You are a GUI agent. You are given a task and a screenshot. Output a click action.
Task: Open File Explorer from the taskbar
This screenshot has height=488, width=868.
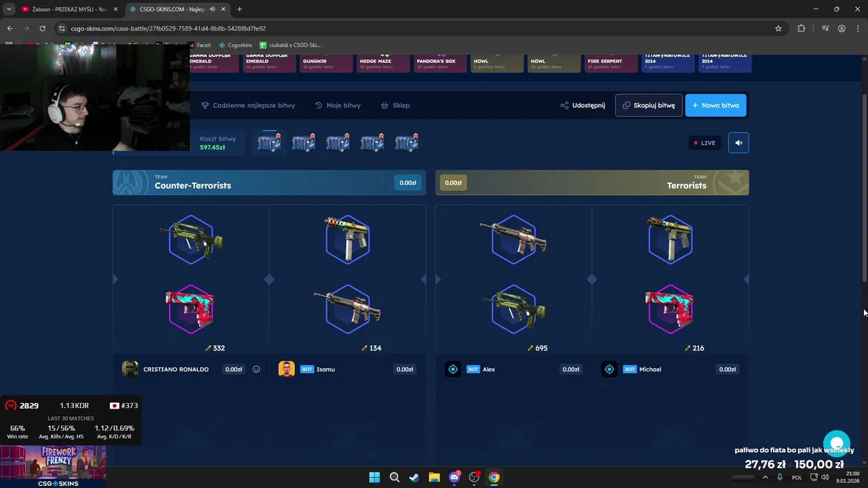(434, 477)
